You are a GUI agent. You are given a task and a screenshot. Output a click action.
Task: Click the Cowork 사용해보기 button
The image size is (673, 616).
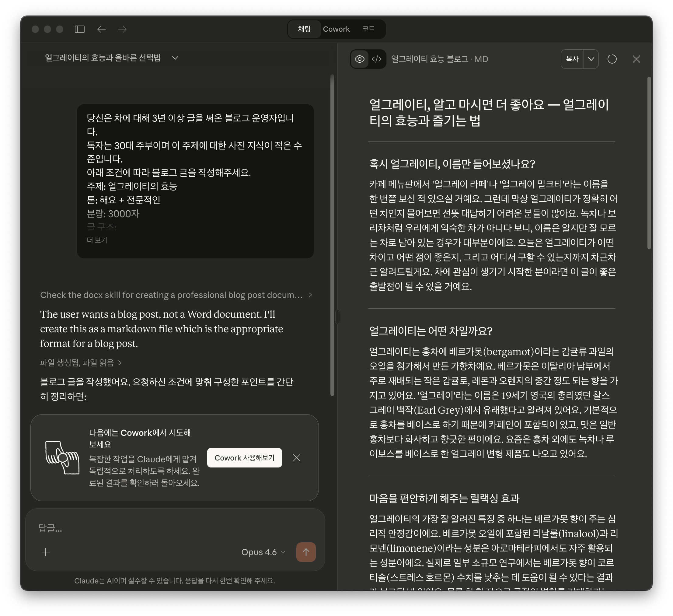coord(244,458)
